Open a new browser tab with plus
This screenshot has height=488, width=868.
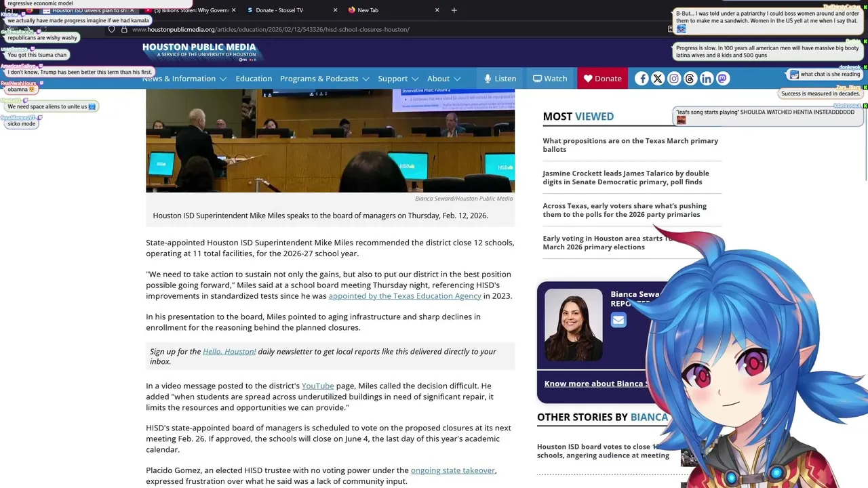(x=454, y=10)
